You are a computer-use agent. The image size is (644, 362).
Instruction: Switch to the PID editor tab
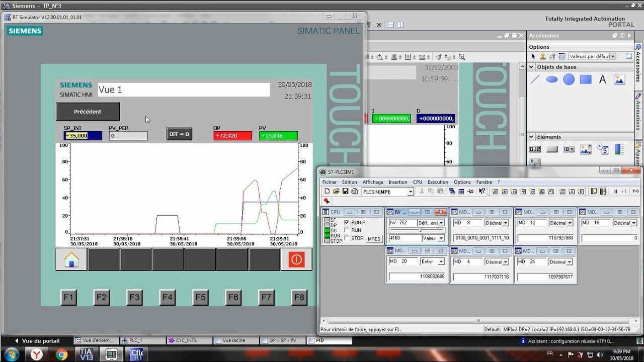point(330,340)
